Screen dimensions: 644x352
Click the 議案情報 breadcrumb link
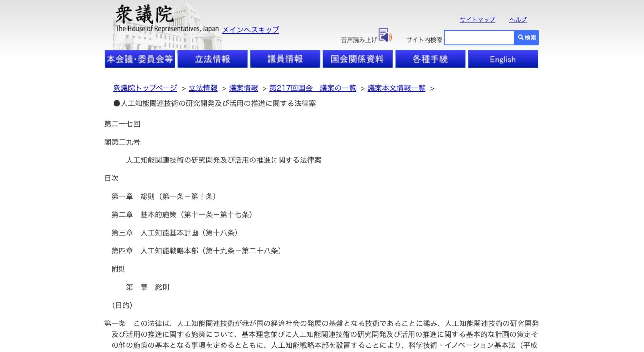243,88
